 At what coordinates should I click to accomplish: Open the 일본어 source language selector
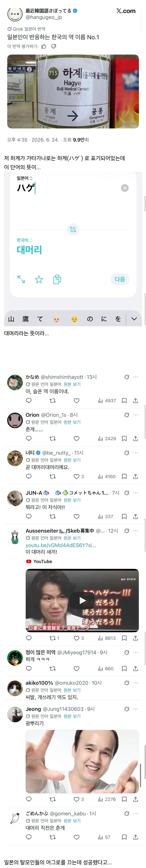click(x=25, y=178)
